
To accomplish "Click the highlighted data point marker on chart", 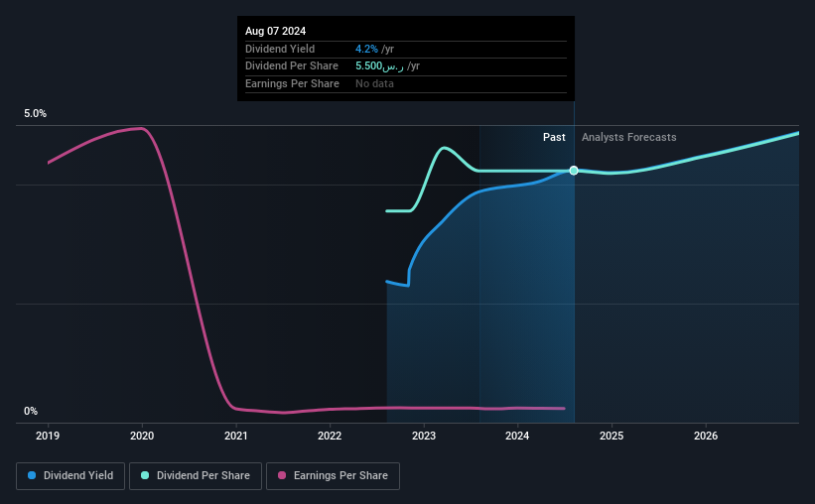I will coord(574,171).
